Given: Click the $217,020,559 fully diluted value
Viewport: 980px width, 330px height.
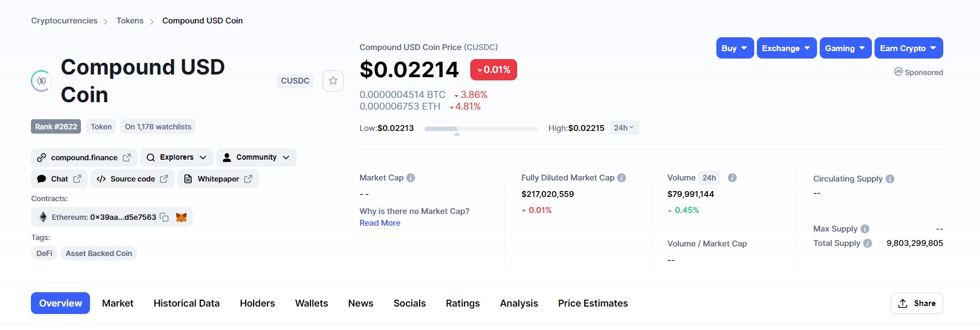Looking at the screenshot, I should [548, 194].
